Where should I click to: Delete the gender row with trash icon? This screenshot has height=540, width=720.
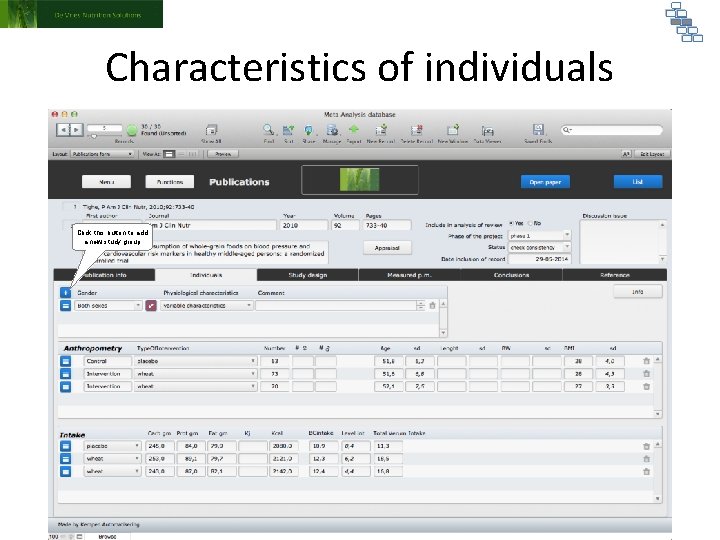[432, 305]
